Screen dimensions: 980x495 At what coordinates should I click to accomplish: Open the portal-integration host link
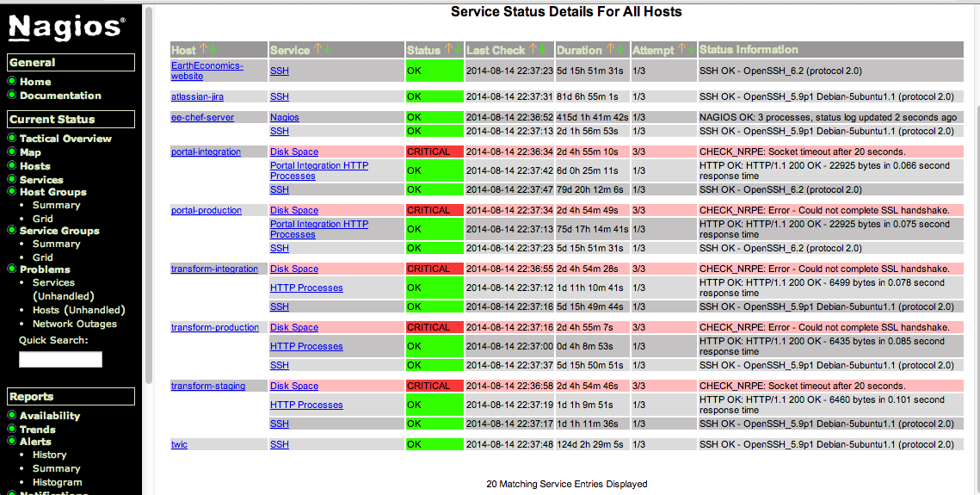(206, 152)
